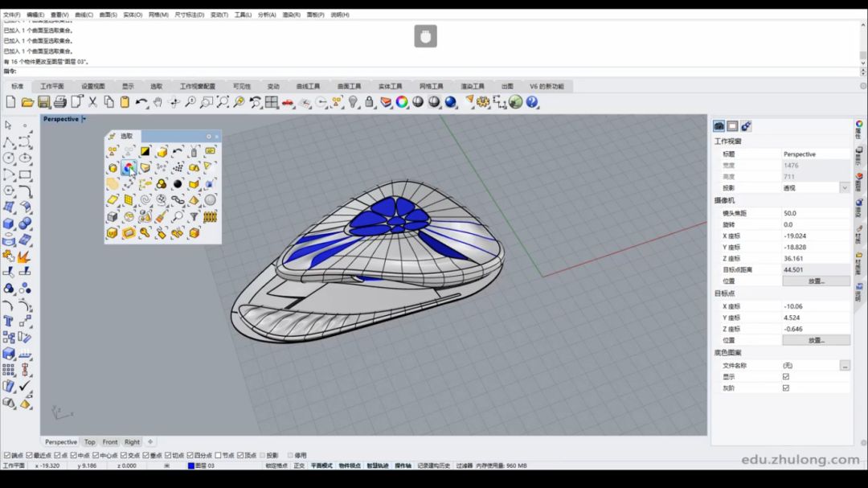Click the check mark icon in left toolbar

25,386
